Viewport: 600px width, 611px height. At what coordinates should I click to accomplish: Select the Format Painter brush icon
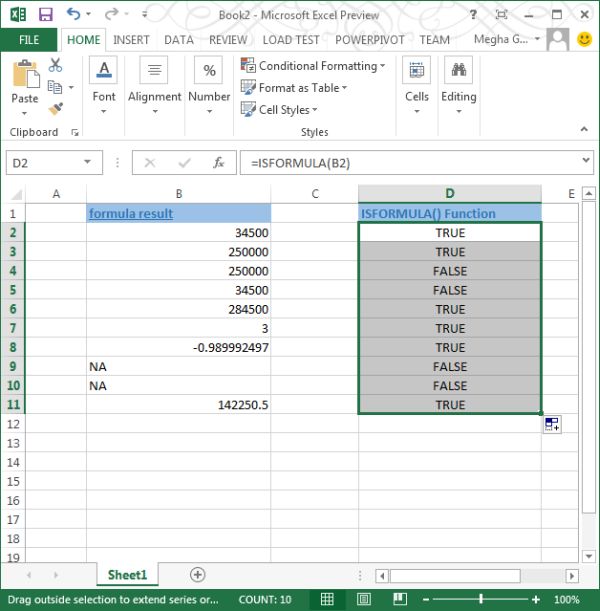coord(56,109)
